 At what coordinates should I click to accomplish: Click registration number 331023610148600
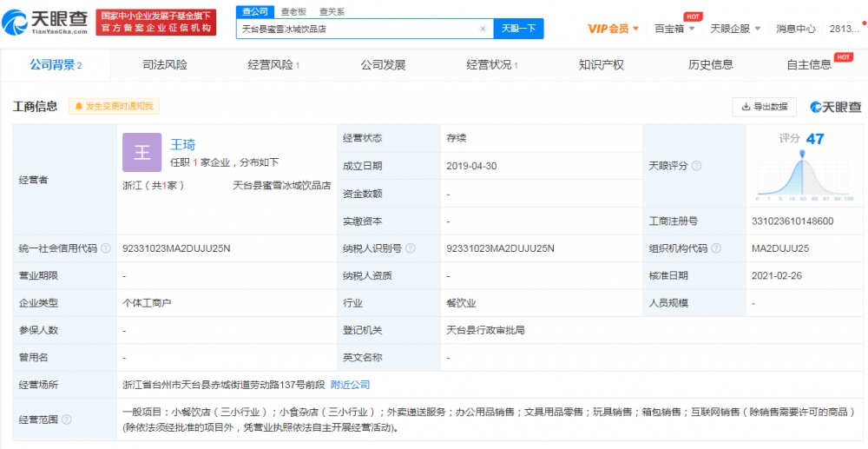tap(792, 221)
